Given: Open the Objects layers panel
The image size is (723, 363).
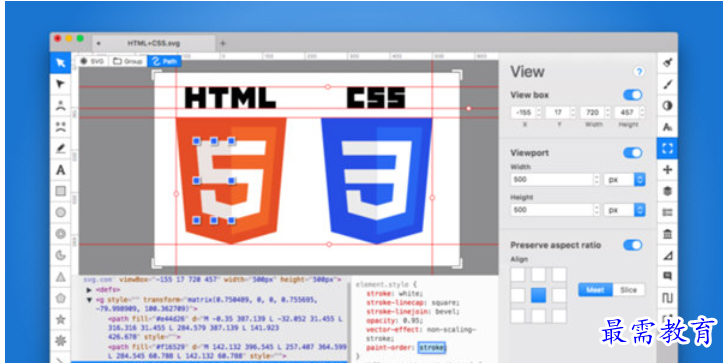Looking at the screenshot, I should 667,191.
